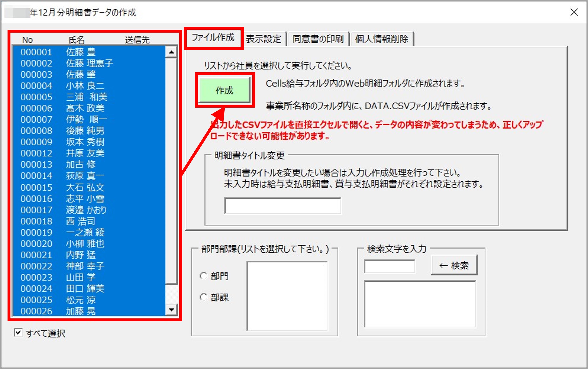Select the 部門 radio button

(203, 276)
